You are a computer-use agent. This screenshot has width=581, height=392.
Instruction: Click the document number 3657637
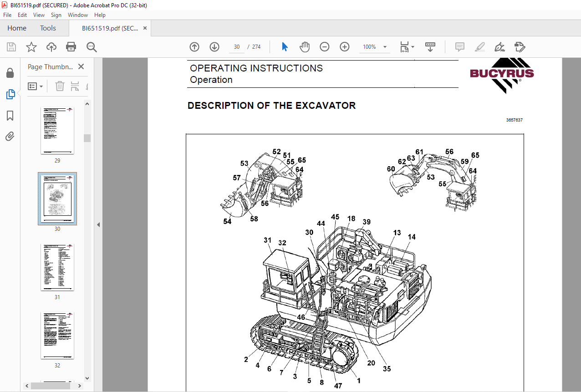click(514, 120)
